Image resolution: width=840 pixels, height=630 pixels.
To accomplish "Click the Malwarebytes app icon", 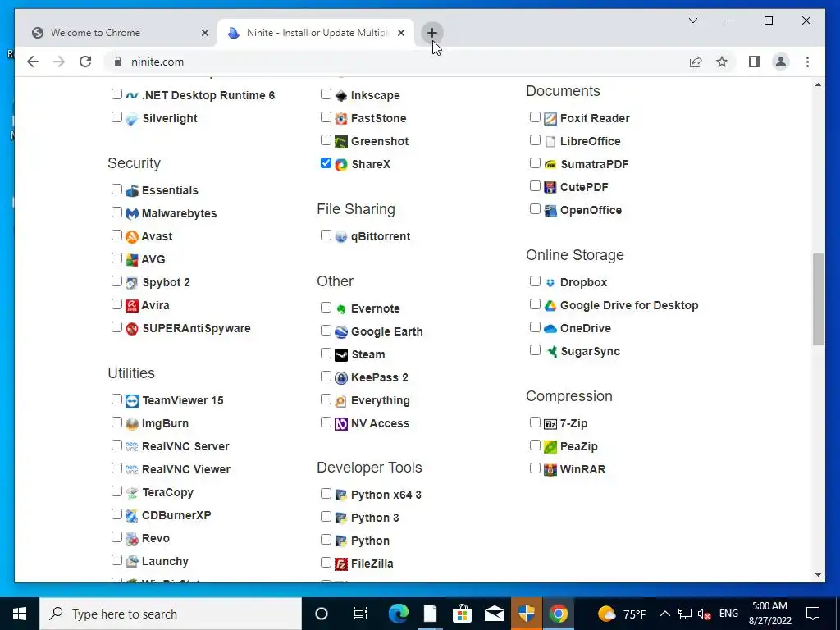I will click(132, 214).
